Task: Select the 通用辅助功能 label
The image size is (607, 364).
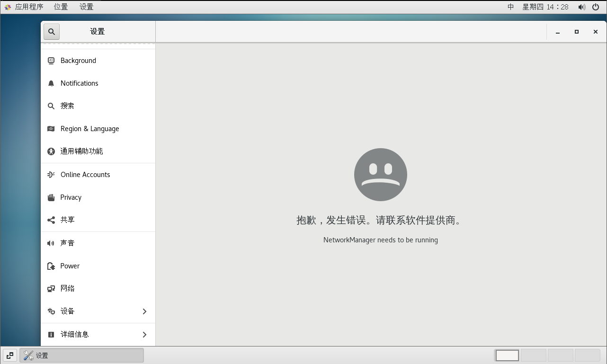Action: [81, 151]
